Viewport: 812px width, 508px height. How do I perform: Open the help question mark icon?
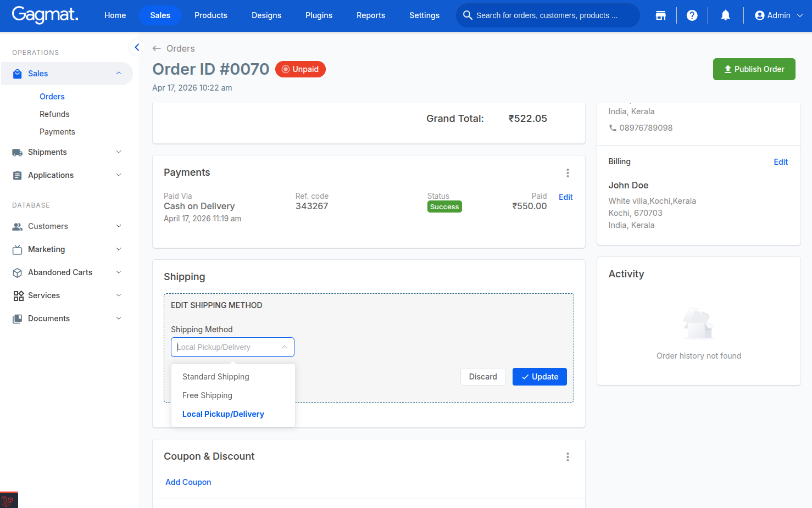click(x=692, y=15)
